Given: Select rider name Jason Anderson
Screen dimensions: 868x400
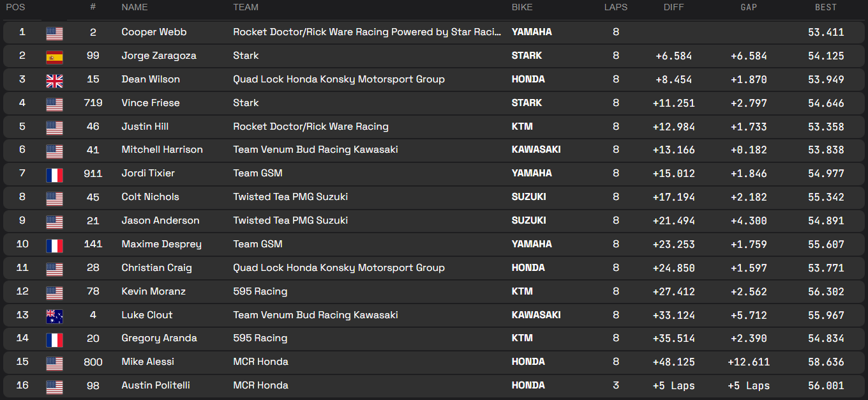Looking at the screenshot, I should [160, 220].
